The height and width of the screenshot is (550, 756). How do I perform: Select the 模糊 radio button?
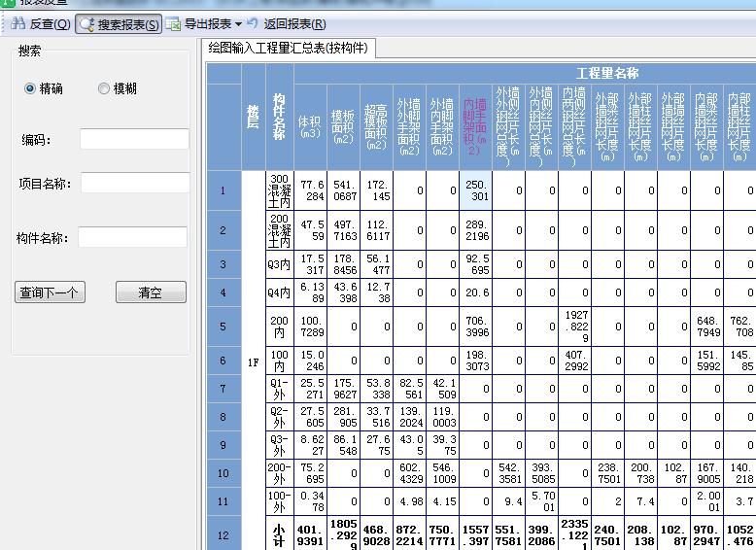click(103, 88)
